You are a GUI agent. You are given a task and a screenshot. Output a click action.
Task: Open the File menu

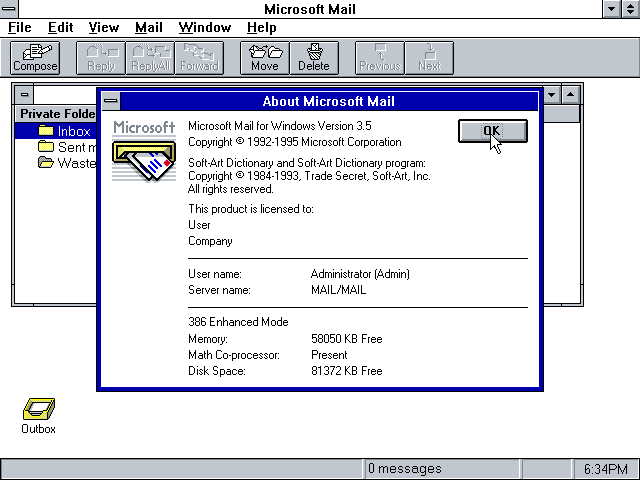20,27
